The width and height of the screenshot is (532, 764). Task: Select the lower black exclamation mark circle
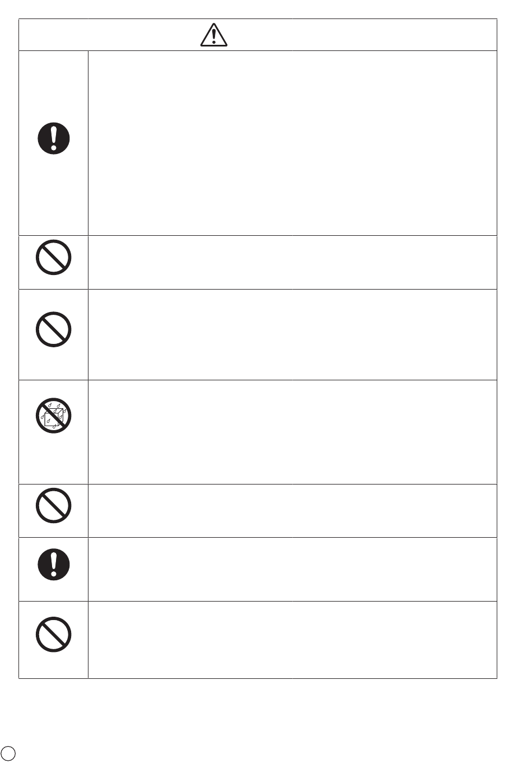[54, 563]
